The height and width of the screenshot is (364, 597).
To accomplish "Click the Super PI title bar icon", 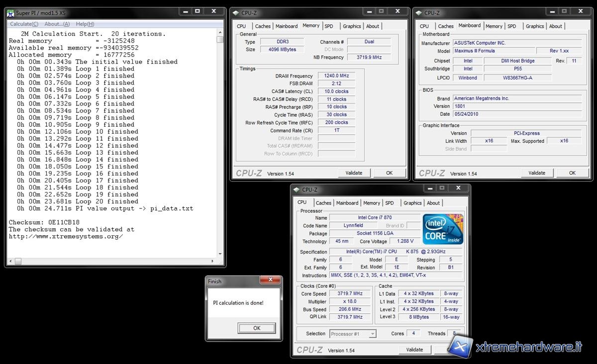I will (x=10, y=13).
